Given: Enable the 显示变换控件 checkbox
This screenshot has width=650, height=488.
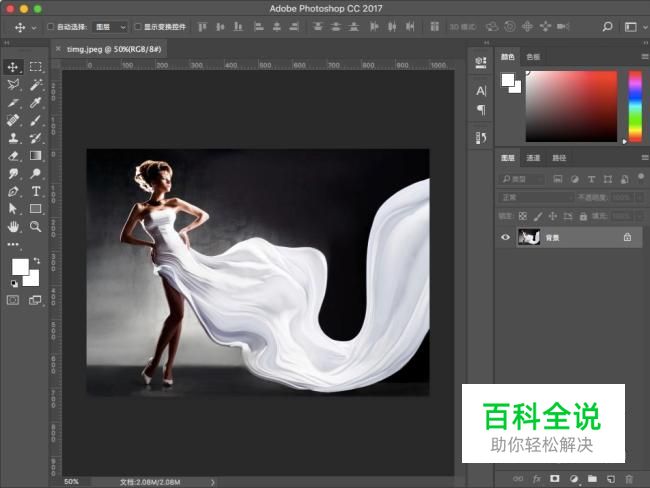Looking at the screenshot, I should [x=138, y=27].
